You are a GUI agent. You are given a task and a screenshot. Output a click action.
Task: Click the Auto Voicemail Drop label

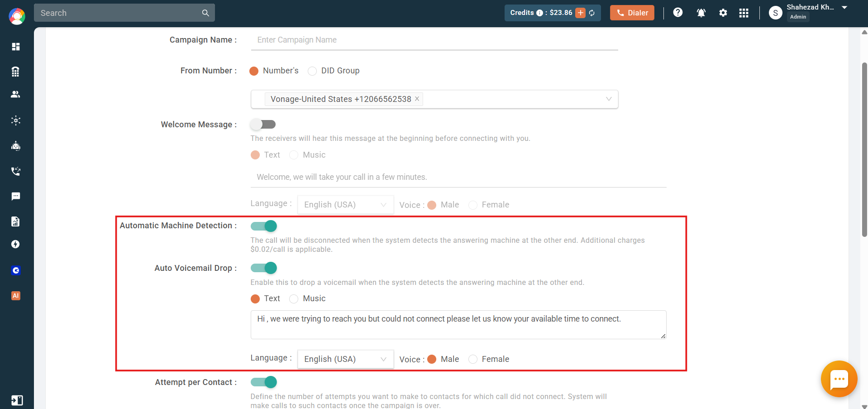click(196, 268)
